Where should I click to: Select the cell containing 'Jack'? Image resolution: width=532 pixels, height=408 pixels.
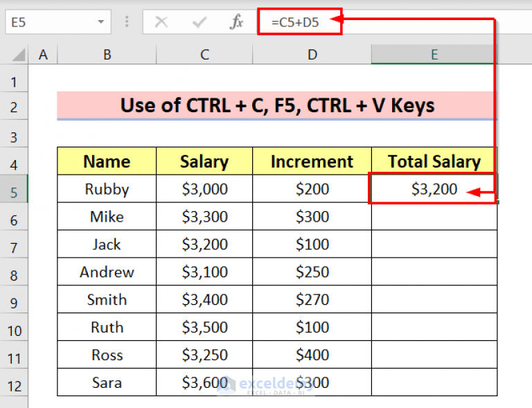point(107,245)
